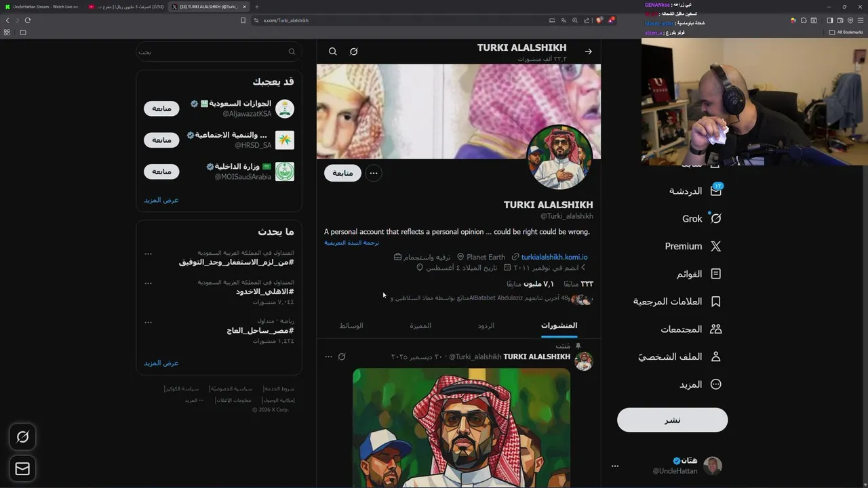Click ترجمة النبذة التعريفية translate bio link
This screenshot has height=488, width=868.
coord(351,243)
